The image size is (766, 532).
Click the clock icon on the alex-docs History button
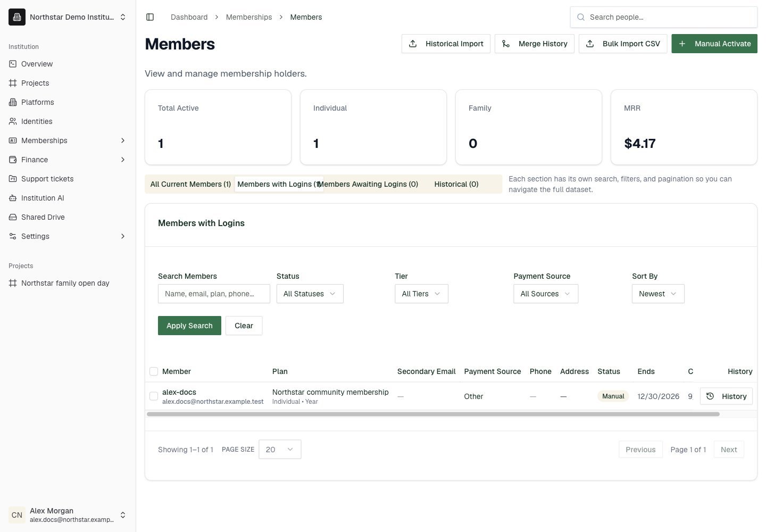click(x=710, y=396)
